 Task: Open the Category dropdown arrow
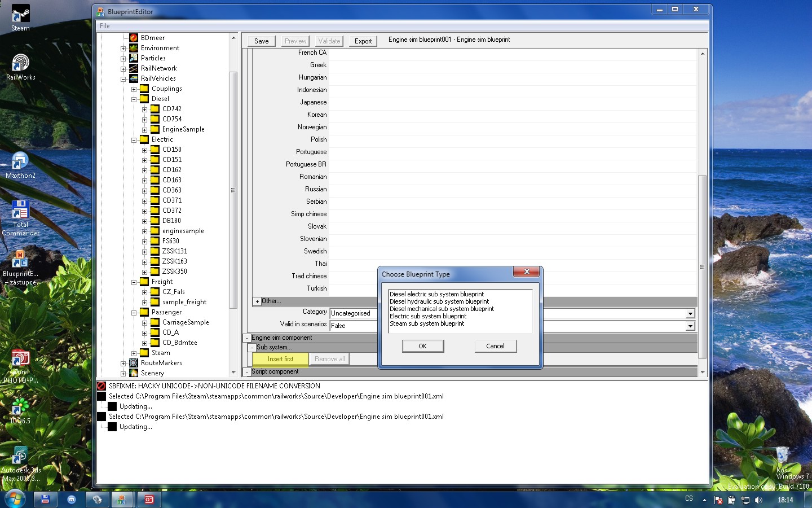coord(690,313)
